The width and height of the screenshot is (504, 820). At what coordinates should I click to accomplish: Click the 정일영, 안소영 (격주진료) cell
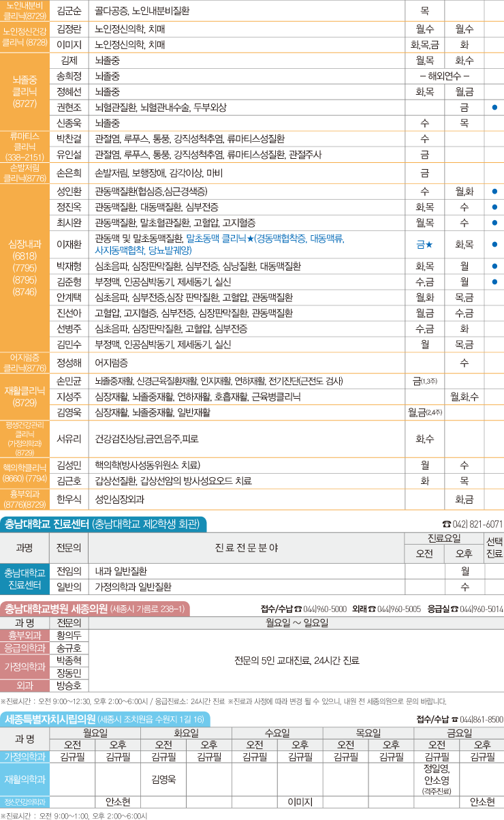click(x=437, y=779)
